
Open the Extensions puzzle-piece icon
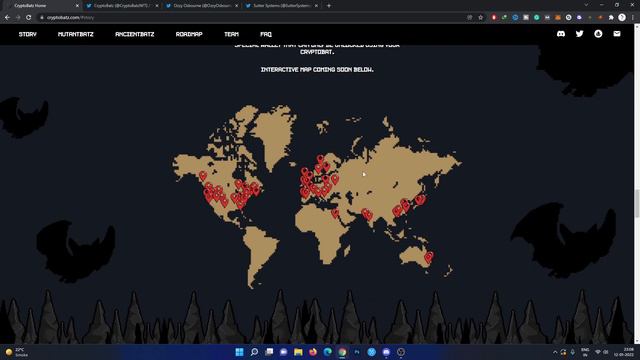coord(611,18)
